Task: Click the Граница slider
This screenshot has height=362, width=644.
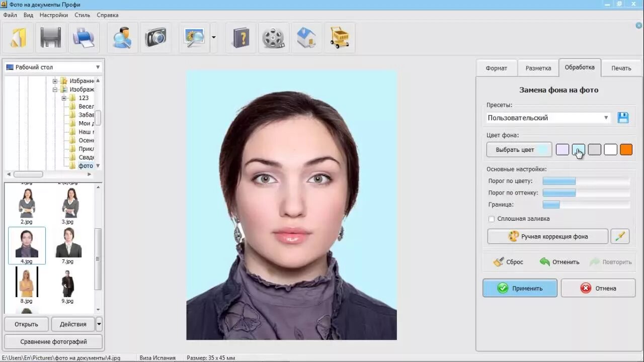Action: coord(586,205)
